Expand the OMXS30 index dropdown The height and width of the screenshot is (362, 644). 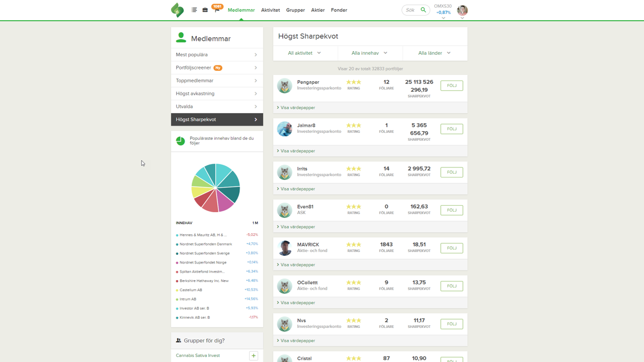[x=443, y=18]
